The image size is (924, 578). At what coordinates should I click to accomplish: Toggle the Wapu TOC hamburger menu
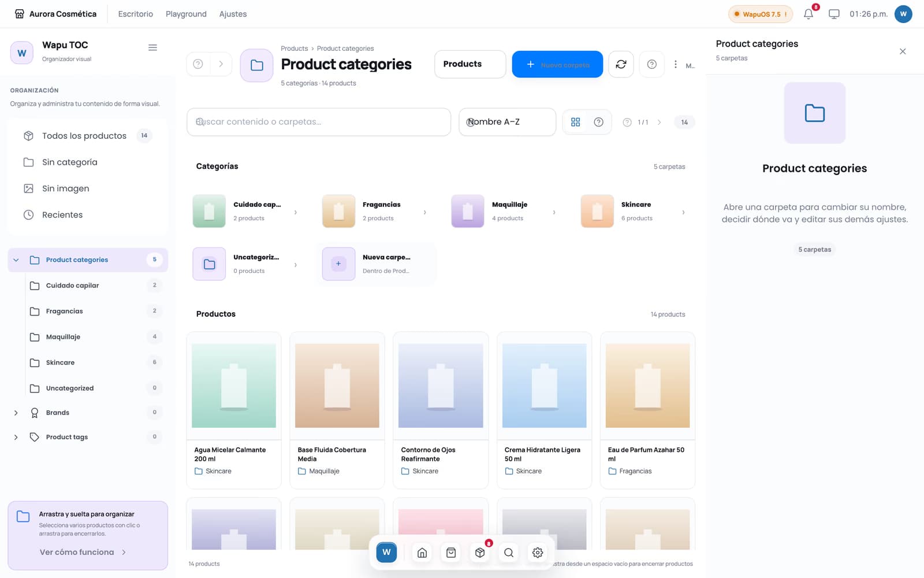[x=152, y=47]
